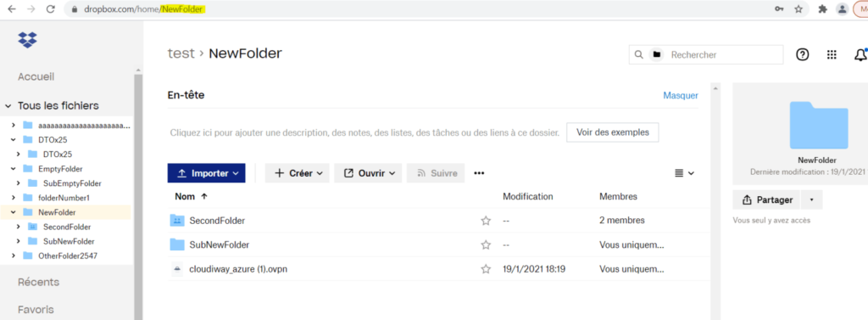Click the 2 membres cell

tap(621, 221)
